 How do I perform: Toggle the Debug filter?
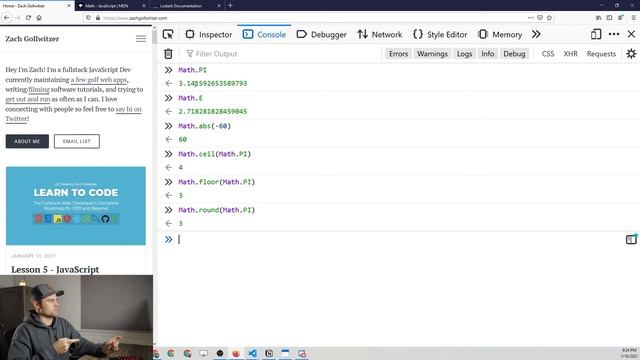[x=514, y=53]
